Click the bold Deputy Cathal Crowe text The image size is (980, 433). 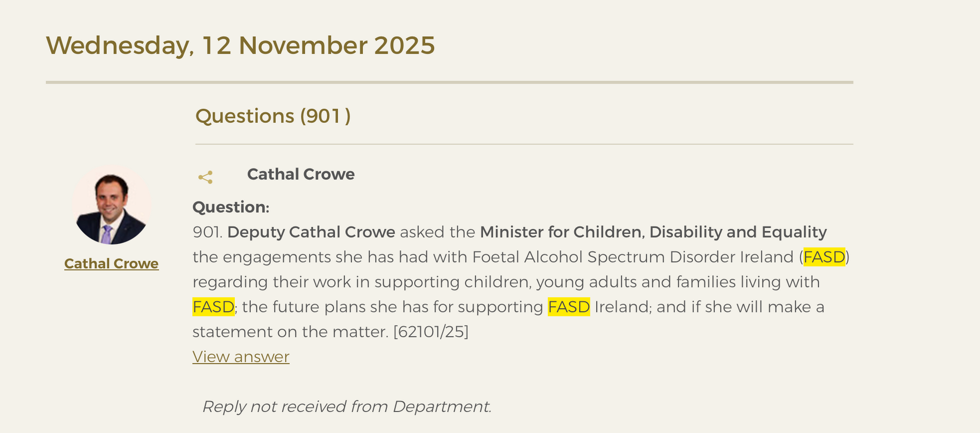click(311, 232)
